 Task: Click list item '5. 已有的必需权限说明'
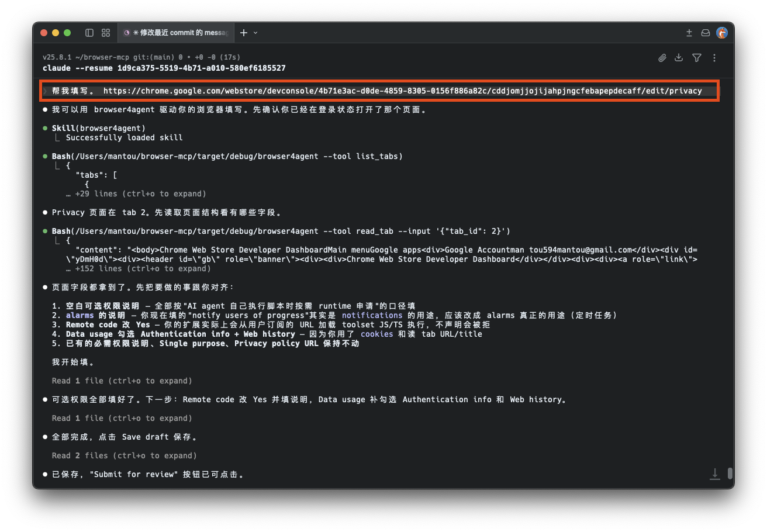206,343
